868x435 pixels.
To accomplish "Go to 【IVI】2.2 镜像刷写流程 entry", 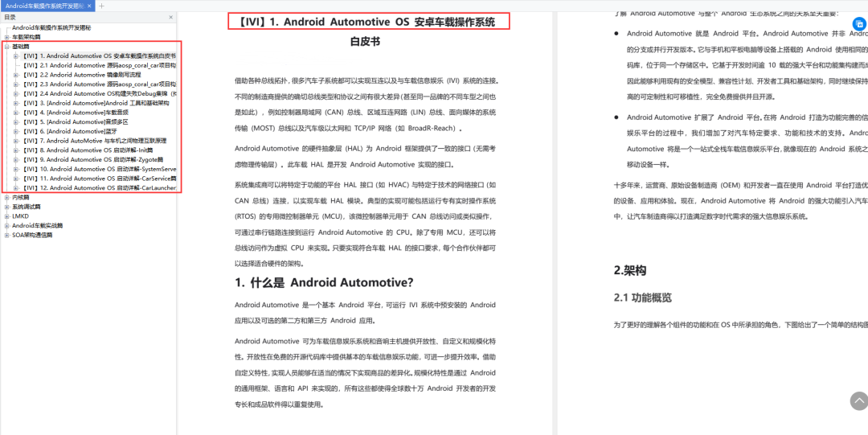I will pyautogui.click(x=80, y=74).
